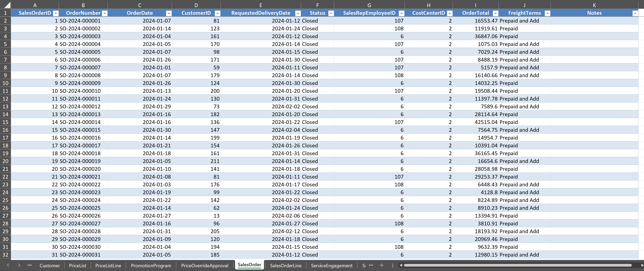
Task: Open the OrderNumber filter dropdown
Action: (105, 13)
